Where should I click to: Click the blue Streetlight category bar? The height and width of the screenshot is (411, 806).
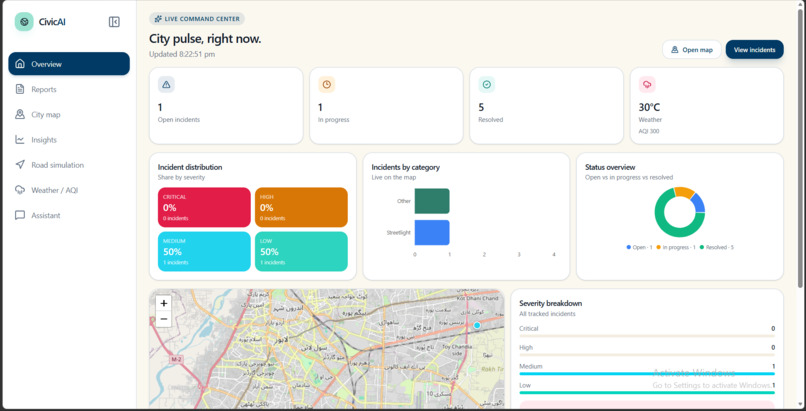click(x=432, y=233)
